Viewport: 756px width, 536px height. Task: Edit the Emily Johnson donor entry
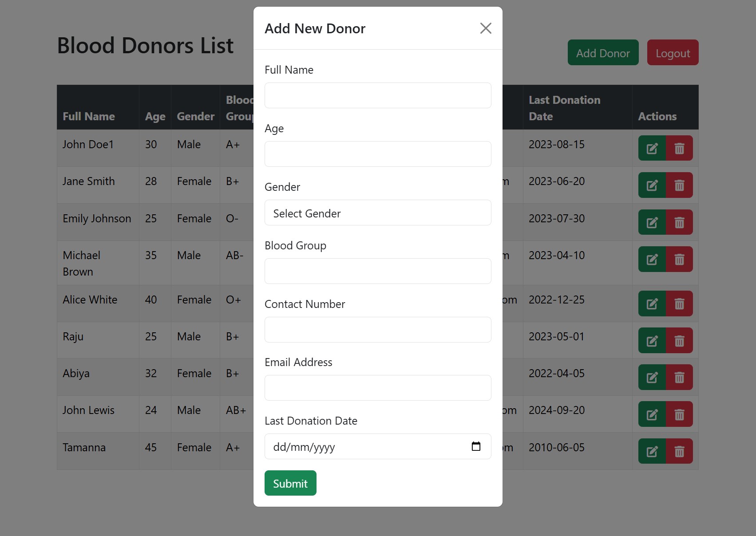pos(652,222)
